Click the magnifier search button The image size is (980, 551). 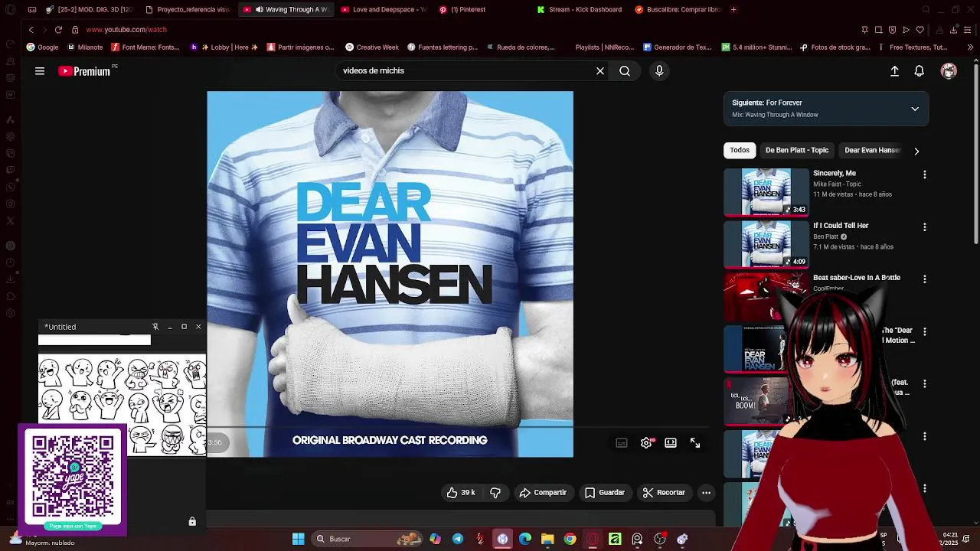tap(625, 71)
